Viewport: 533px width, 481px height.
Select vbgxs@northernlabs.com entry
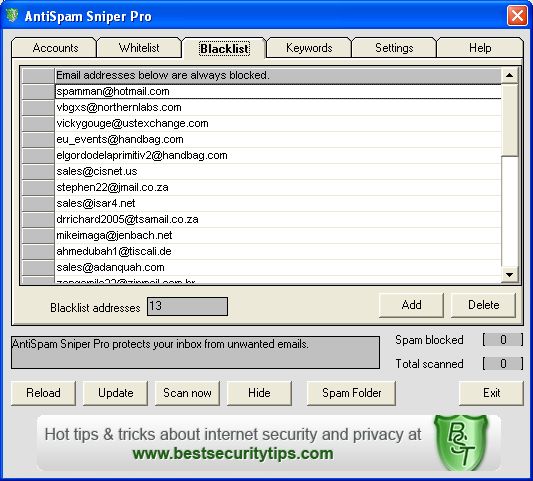pos(278,107)
